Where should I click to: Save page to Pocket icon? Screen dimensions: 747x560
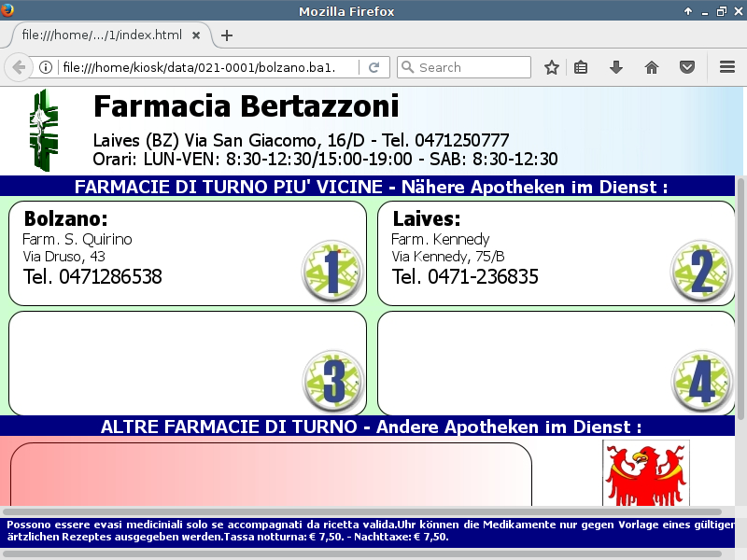(687, 67)
